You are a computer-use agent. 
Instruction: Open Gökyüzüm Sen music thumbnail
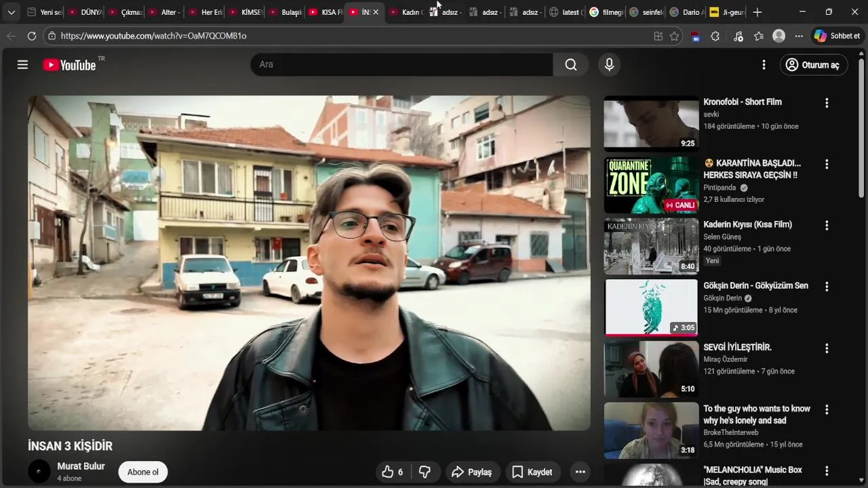tap(651, 308)
